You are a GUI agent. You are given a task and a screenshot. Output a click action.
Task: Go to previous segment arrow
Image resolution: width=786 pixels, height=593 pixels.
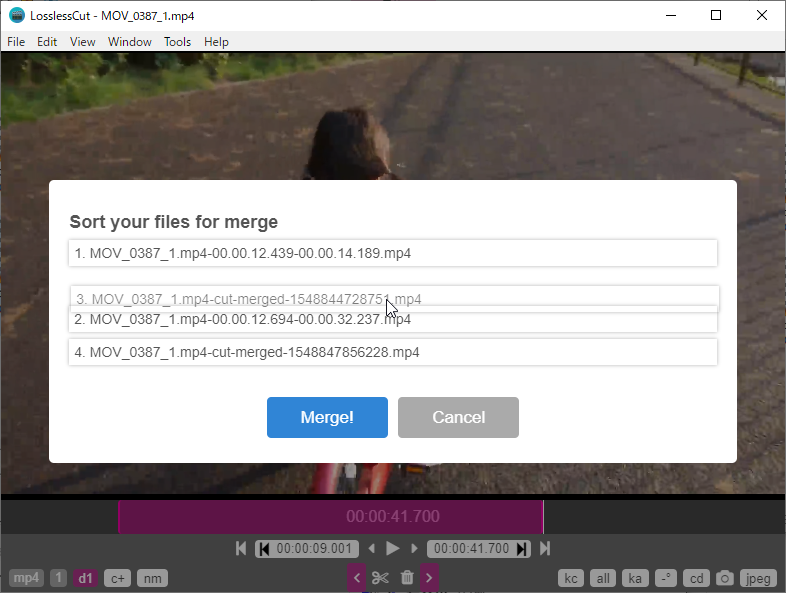click(x=356, y=578)
